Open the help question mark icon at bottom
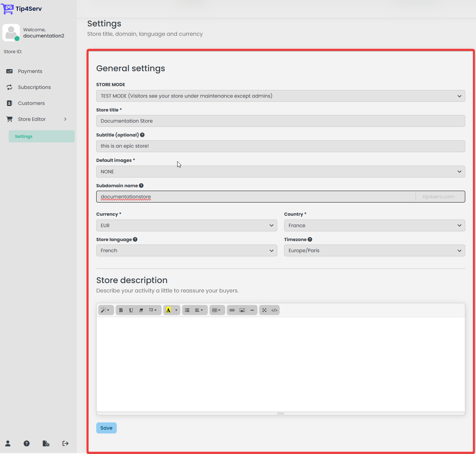Image resolution: width=476 pixels, height=454 pixels. coord(26,443)
